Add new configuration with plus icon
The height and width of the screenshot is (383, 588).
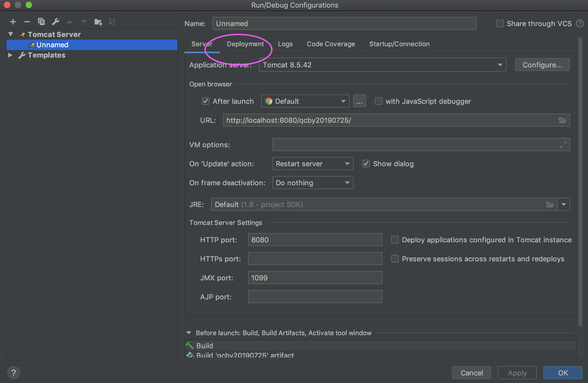(13, 22)
